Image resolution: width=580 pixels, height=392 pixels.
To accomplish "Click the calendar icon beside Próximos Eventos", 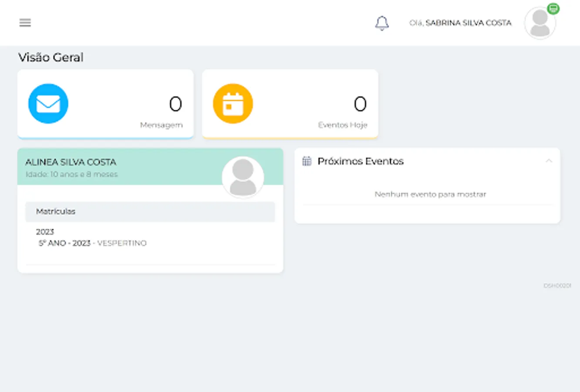I will pos(307,161).
